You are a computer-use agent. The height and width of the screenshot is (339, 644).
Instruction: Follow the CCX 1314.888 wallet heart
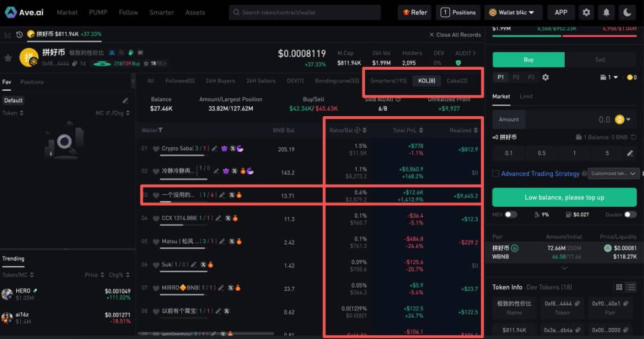click(x=156, y=218)
